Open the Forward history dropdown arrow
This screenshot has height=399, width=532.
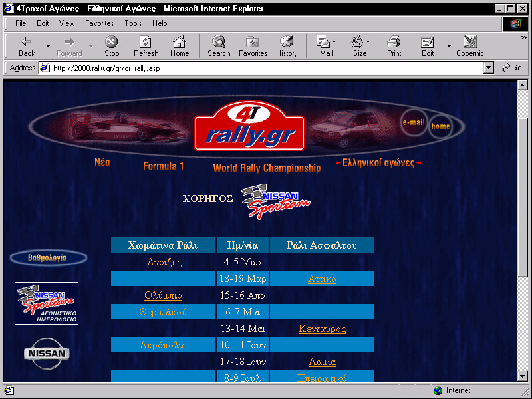91,46
